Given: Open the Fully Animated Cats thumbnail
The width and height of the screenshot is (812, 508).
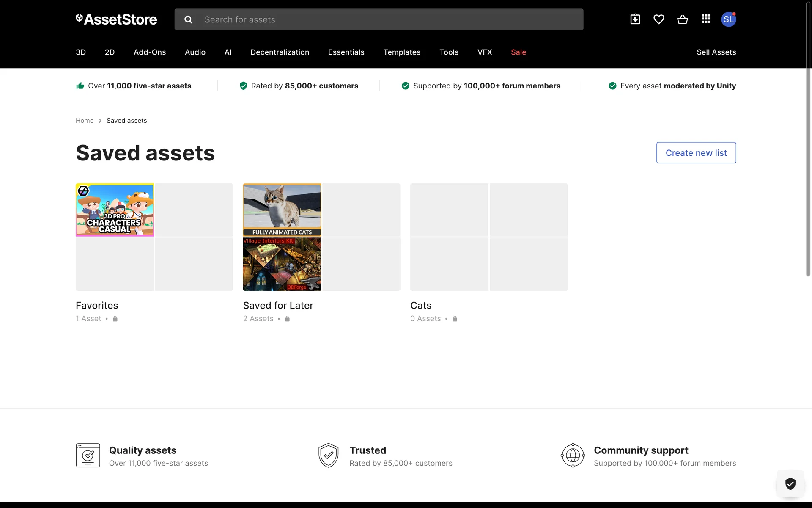Looking at the screenshot, I should (282, 210).
